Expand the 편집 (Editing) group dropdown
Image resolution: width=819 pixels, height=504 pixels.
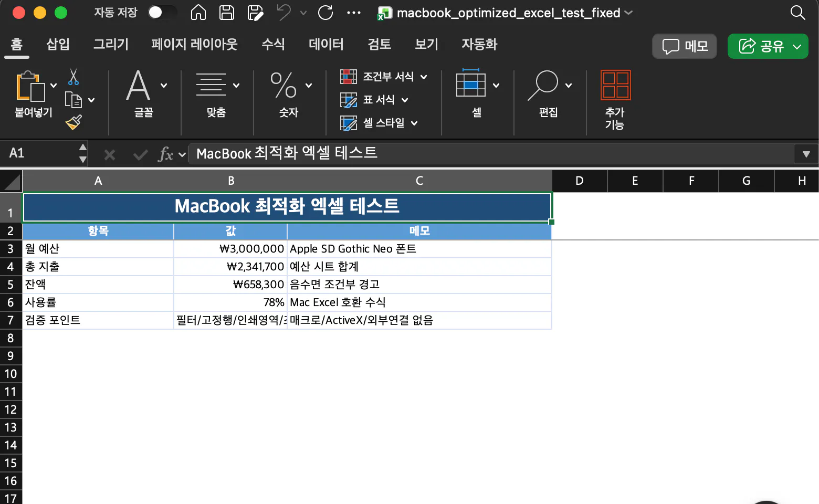569,86
